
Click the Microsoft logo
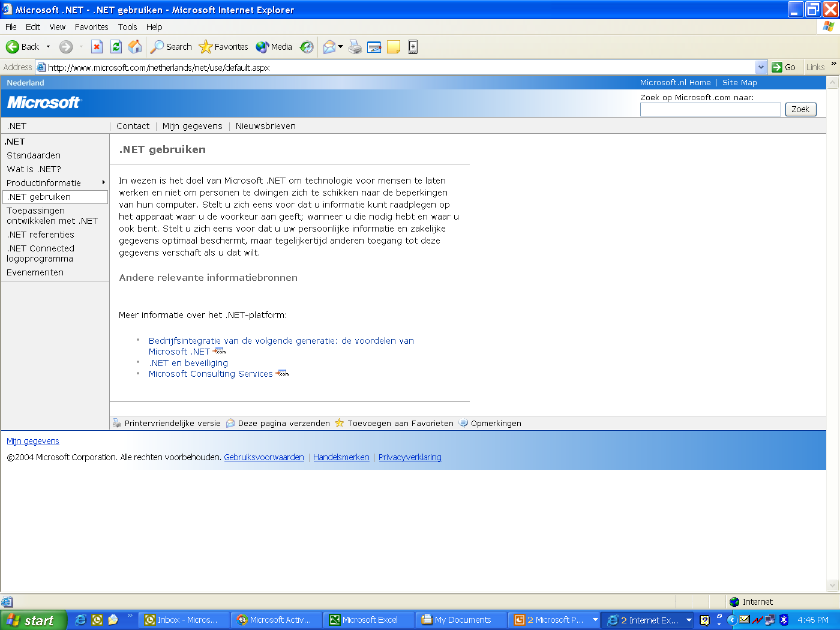44,103
